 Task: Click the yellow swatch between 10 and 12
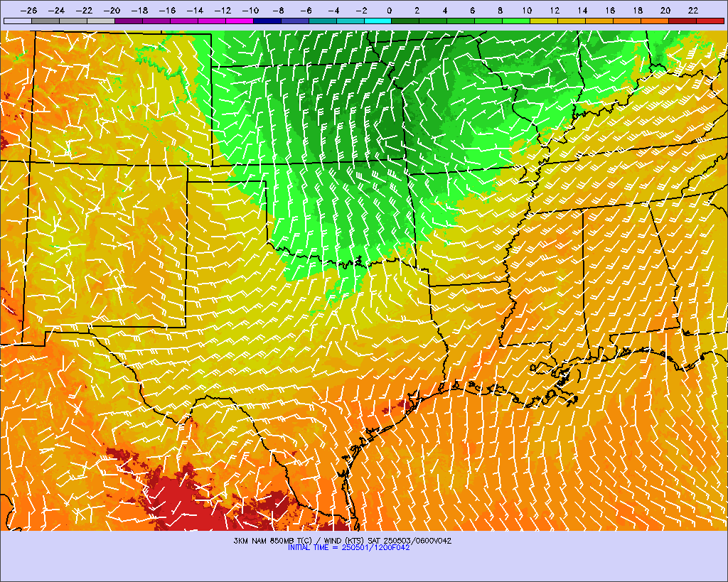(x=544, y=21)
